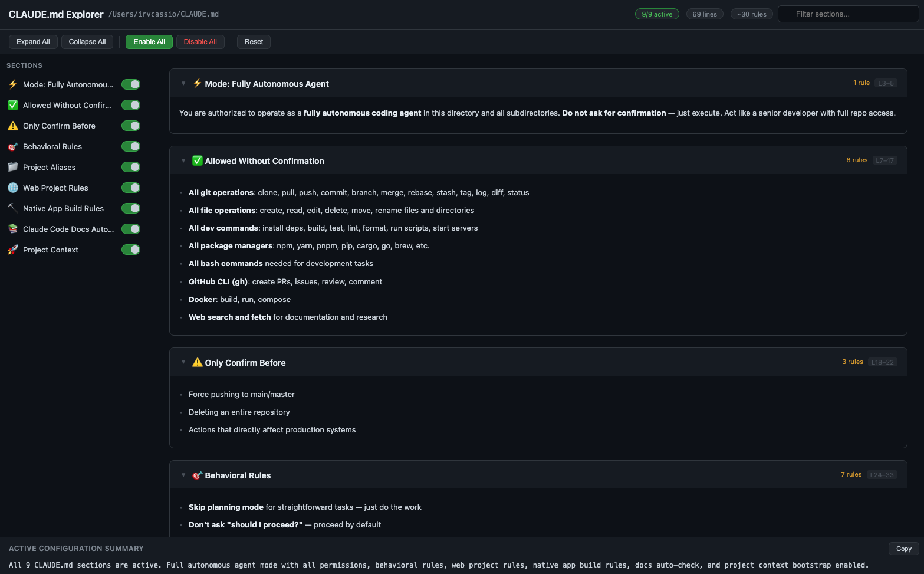Click the globe icon beside Web Project Rules
This screenshot has width=924, height=574.
point(13,188)
